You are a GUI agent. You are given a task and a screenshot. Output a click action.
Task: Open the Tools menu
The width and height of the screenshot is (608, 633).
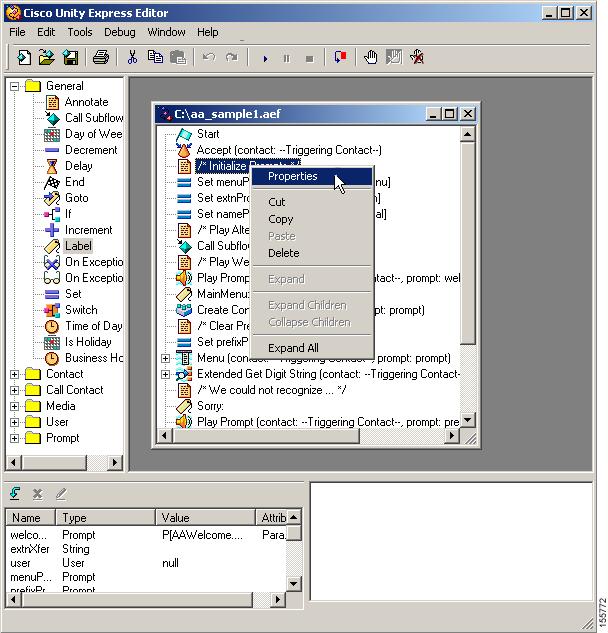[x=80, y=32]
